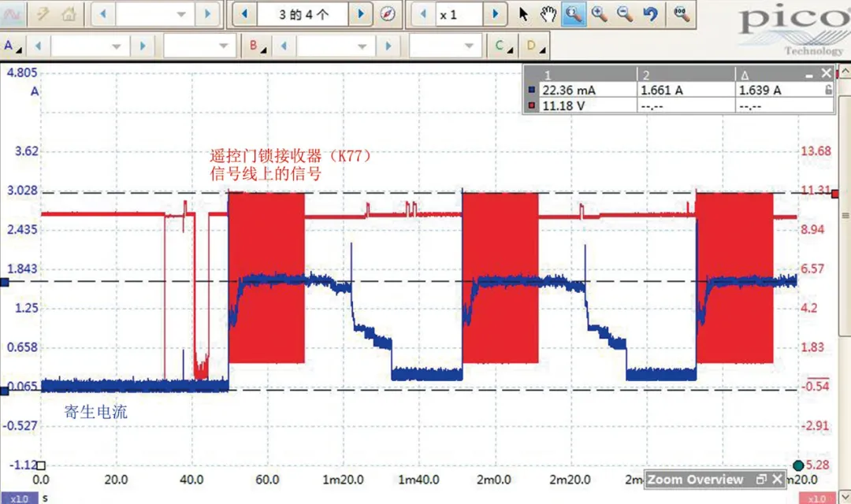851x504 pixels.
Task: Click the home icon in toolbar
Action: pyautogui.click(x=69, y=14)
